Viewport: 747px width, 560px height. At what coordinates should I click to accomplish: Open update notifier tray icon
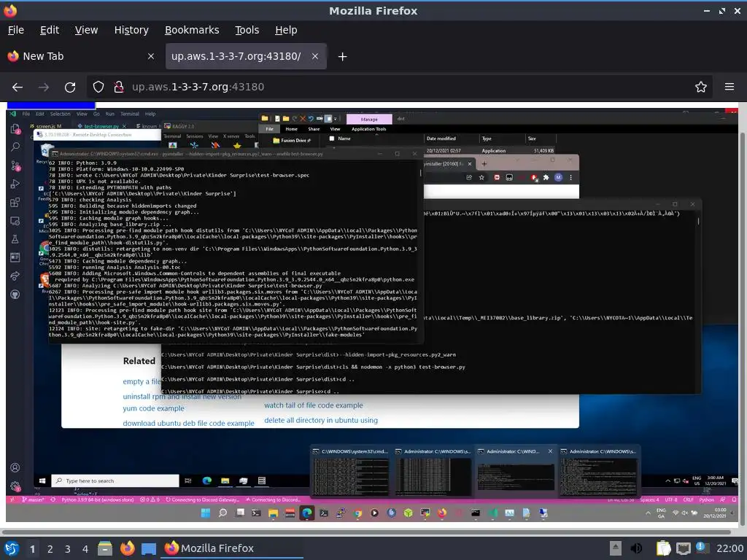[x=702, y=548]
